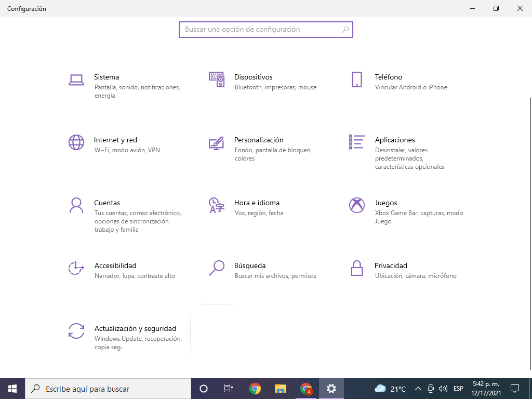Click 'Voz, región, fecha' text
This screenshot has width=532, height=399.
pyautogui.click(x=259, y=213)
